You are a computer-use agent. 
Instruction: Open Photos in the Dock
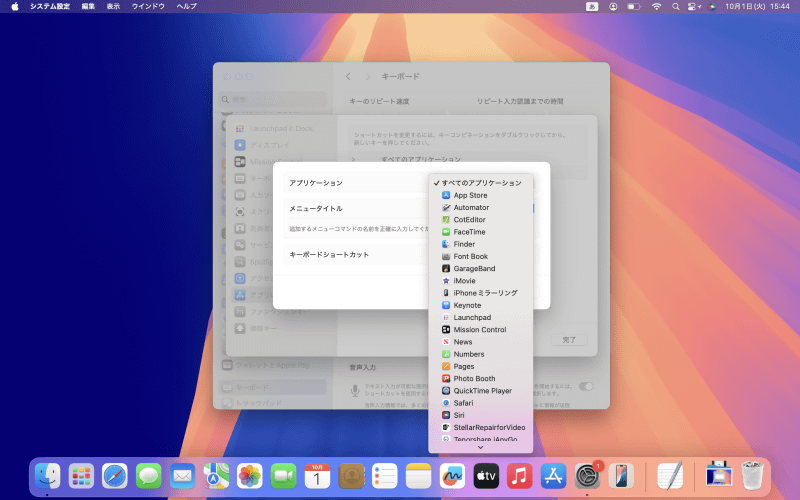249,476
